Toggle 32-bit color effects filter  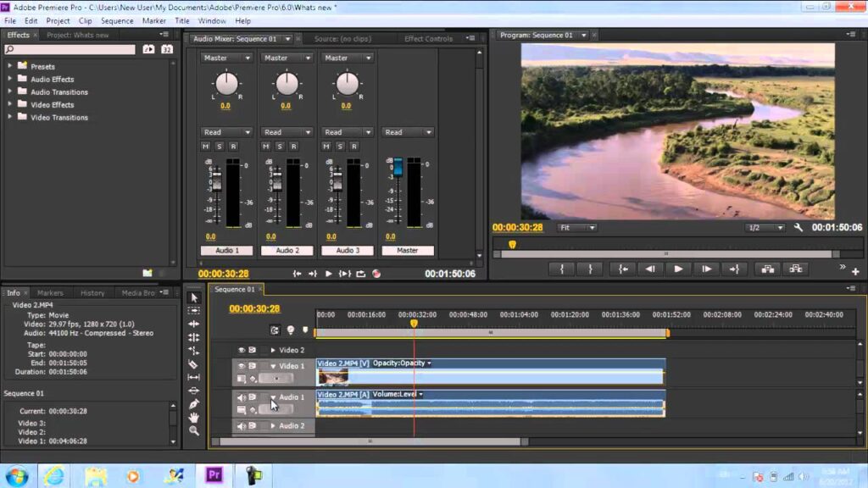tap(167, 49)
